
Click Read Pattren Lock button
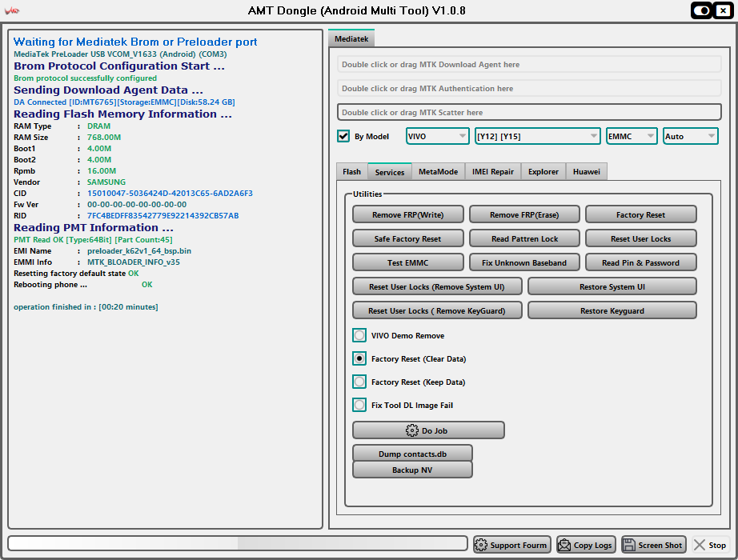(x=524, y=238)
